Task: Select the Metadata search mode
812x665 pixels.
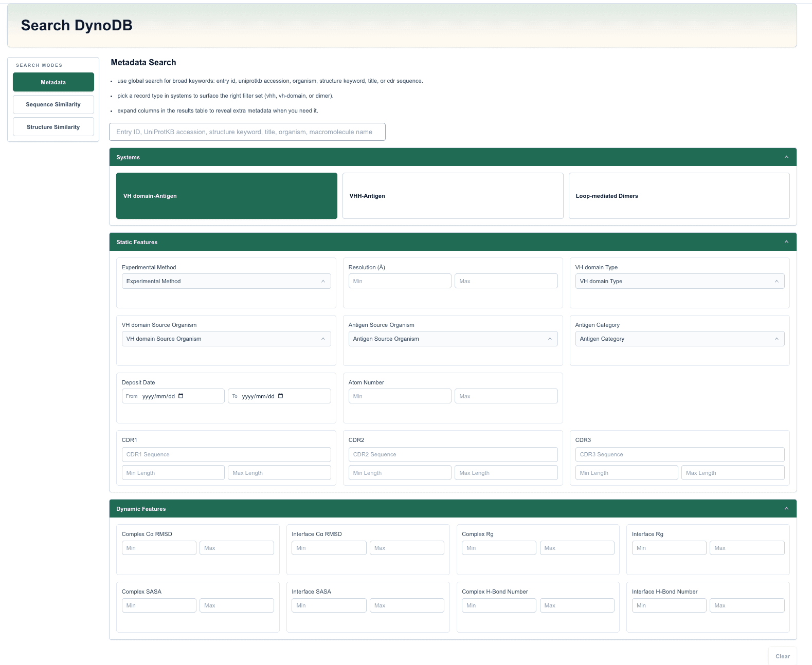Action: tap(53, 82)
